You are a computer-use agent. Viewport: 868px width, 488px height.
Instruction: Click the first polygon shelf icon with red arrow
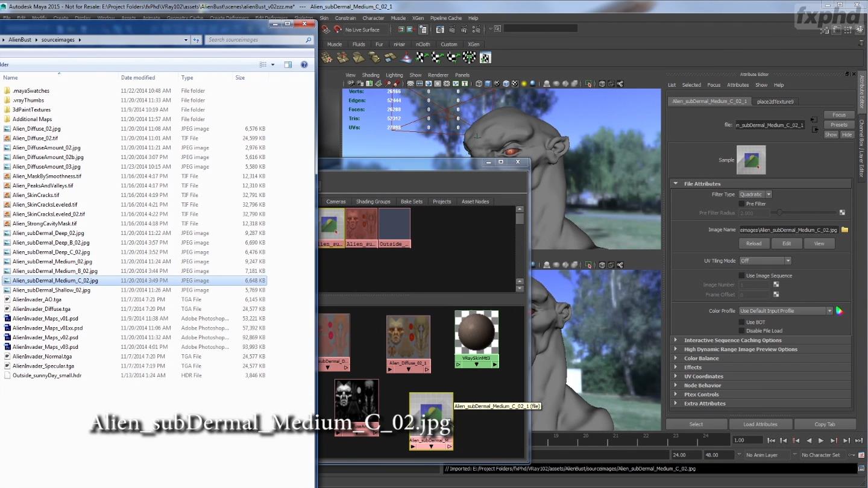[x=327, y=57]
